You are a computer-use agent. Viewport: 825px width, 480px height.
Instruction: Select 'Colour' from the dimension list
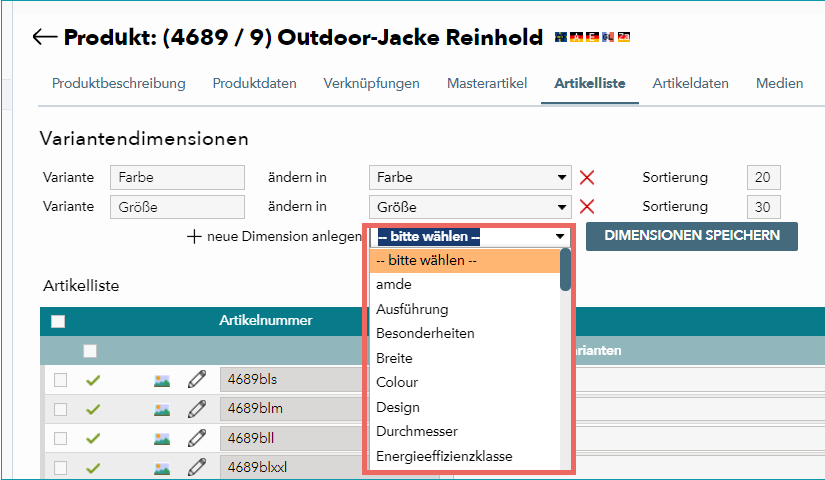(465, 383)
